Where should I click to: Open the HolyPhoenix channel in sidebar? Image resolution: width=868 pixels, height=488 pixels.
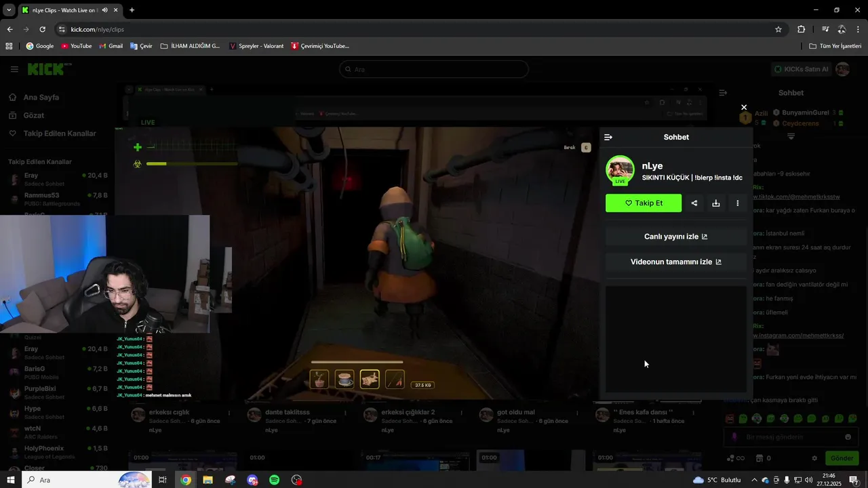[57, 452]
